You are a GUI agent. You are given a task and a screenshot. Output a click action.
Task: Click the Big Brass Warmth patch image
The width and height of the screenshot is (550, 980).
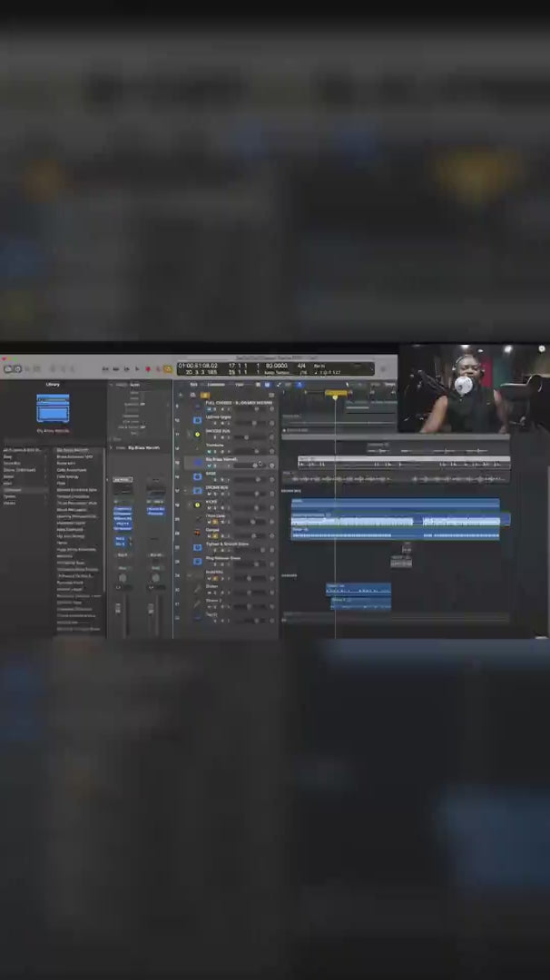tap(53, 408)
